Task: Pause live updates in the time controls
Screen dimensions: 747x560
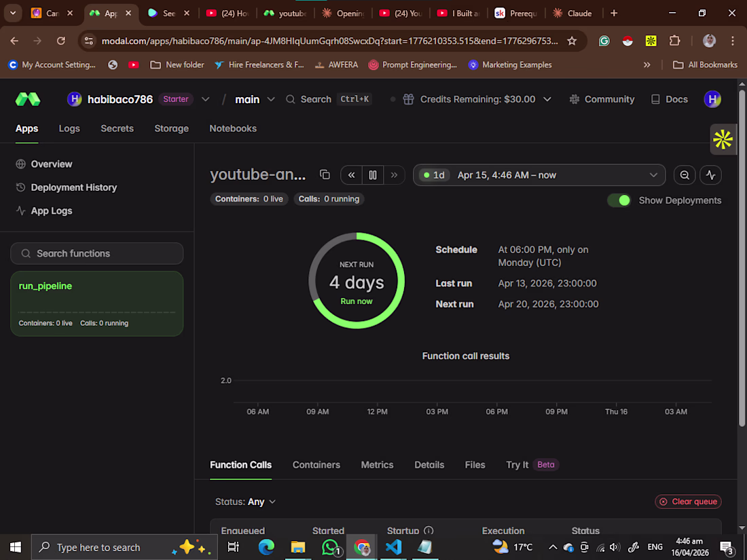Action: [x=373, y=174]
